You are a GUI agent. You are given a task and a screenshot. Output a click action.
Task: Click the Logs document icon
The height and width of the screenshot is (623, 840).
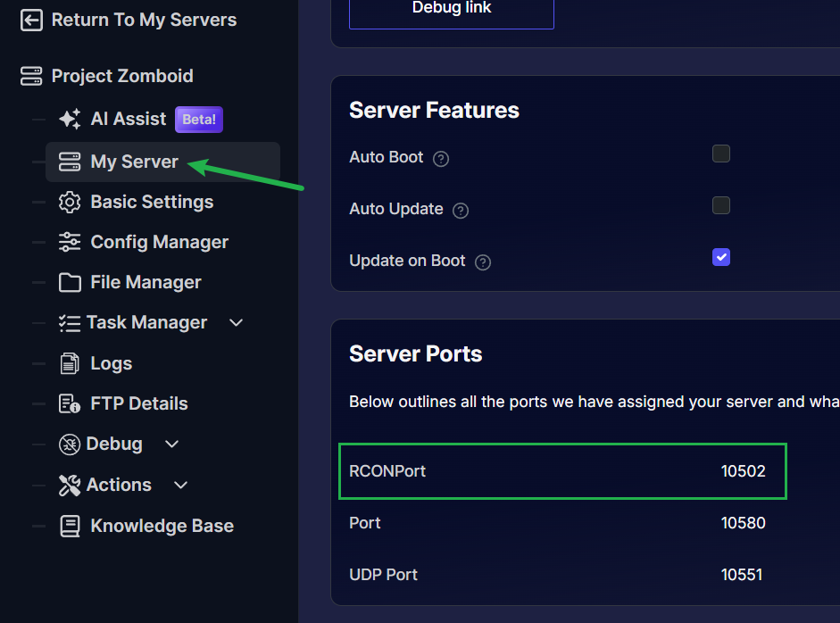point(70,363)
